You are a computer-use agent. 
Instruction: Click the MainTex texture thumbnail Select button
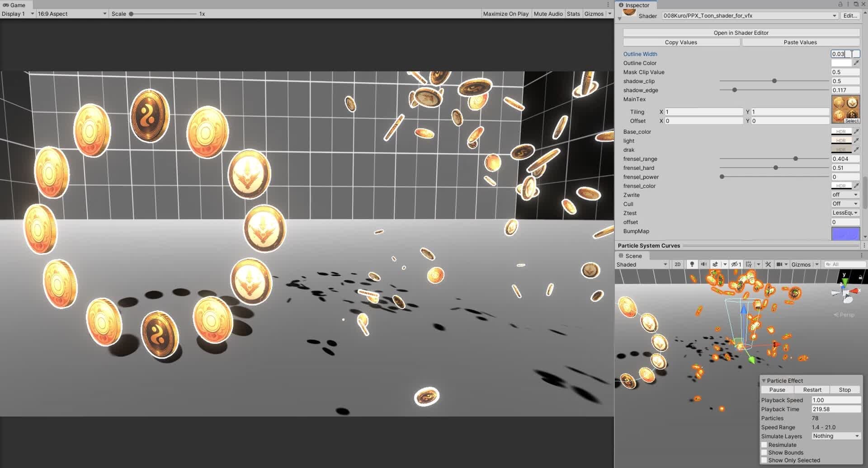[x=852, y=121]
